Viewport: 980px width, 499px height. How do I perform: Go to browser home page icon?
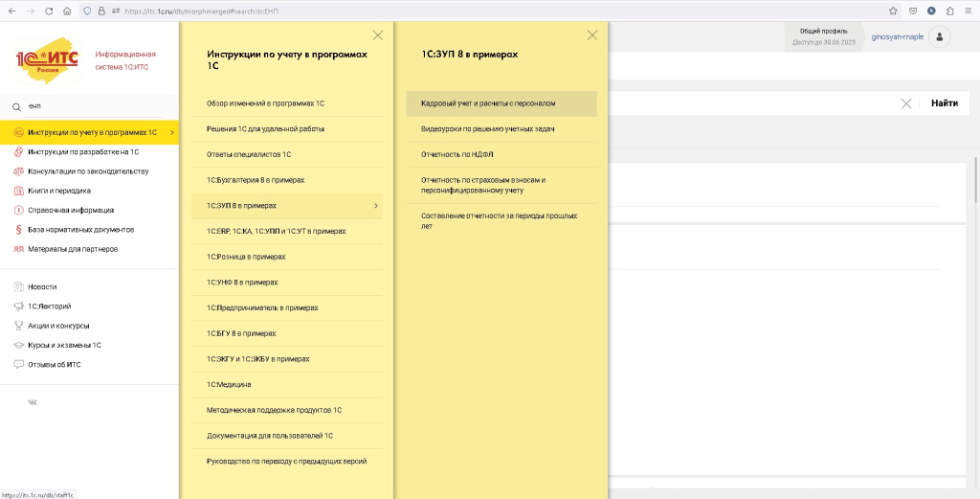pyautogui.click(x=66, y=11)
